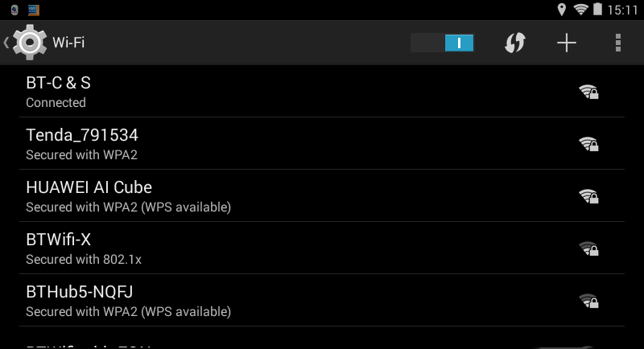Click signal icon for Tenda_791534
The width and height of the screenshot is (644, 349).
point(588,144)
